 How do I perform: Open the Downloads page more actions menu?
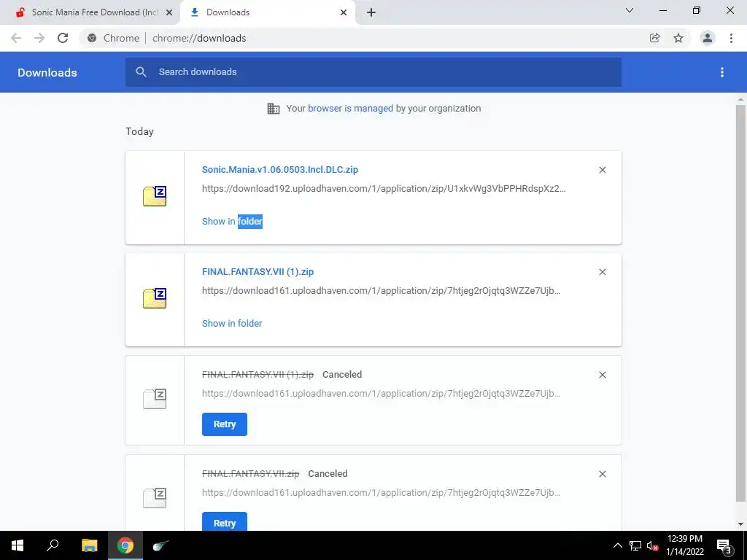click(722, 72)
